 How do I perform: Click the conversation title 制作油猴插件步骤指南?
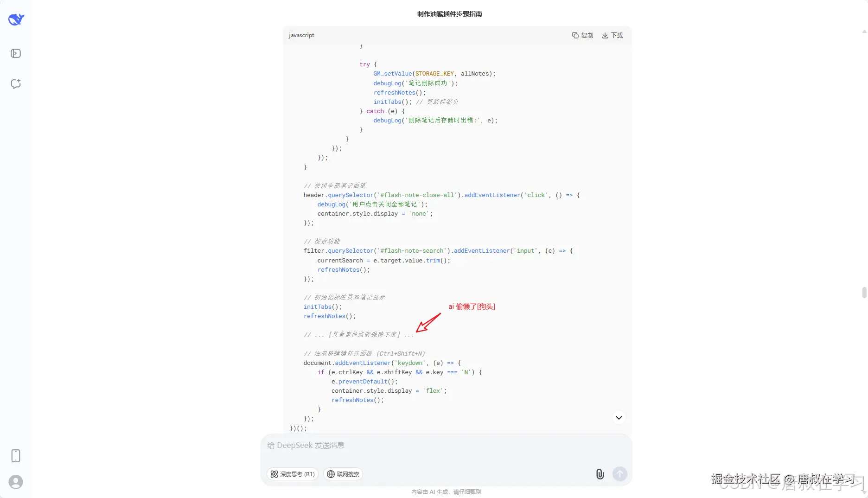point(450,14)
